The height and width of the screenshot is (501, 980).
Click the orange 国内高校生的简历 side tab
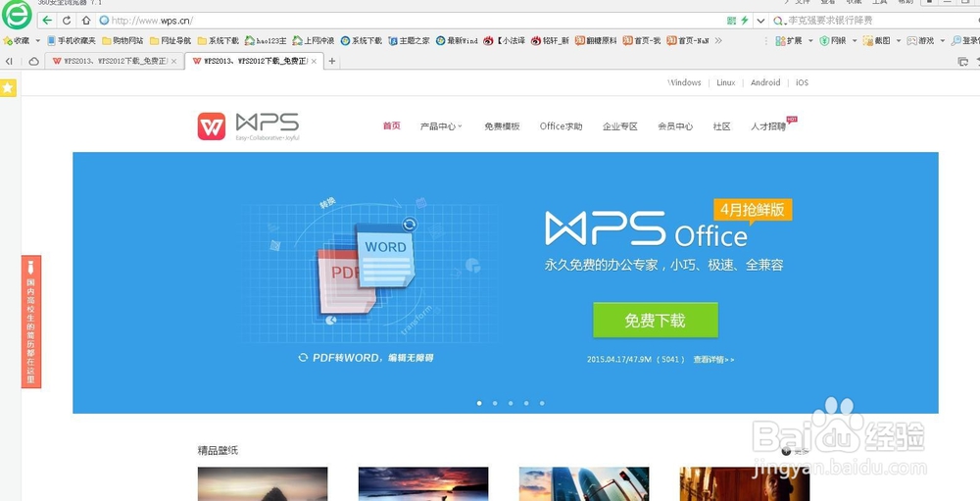(31, 322)
